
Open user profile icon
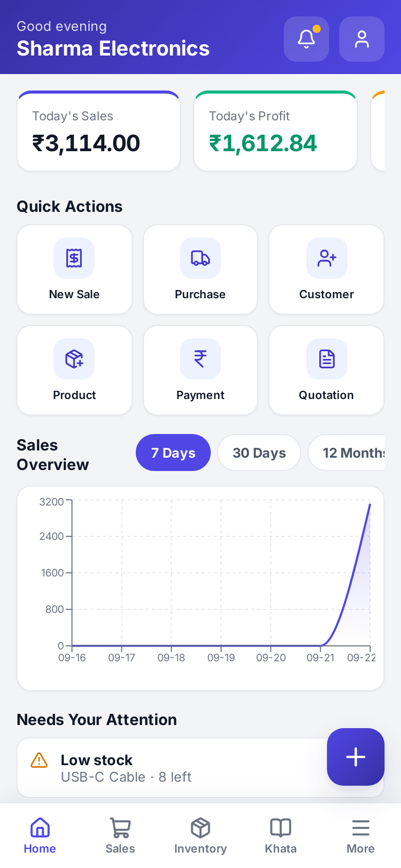tap(362, 39)
